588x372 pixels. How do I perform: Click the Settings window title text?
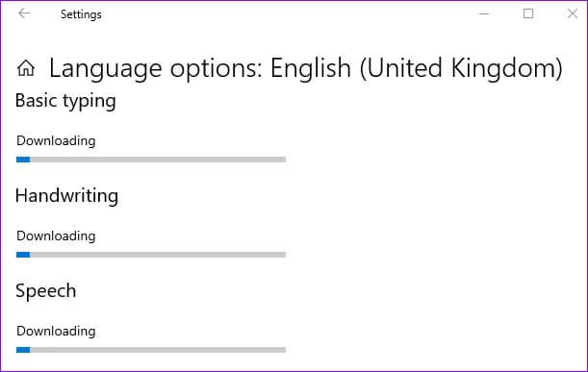(x=81, y=14)
